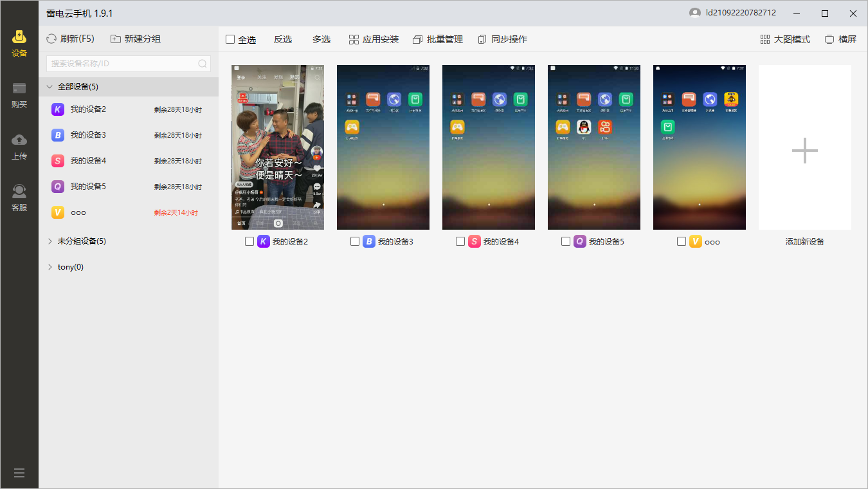Collapse the 全部设备(5) group
Screen dimensions: 868x489
pos(129,87)
